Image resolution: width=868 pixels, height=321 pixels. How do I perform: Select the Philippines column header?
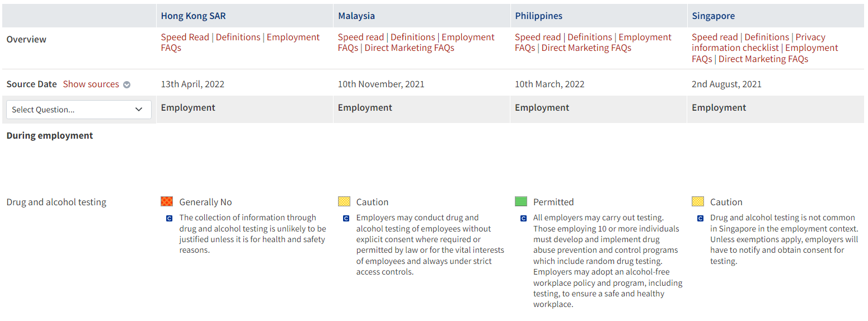pos(538,16)
